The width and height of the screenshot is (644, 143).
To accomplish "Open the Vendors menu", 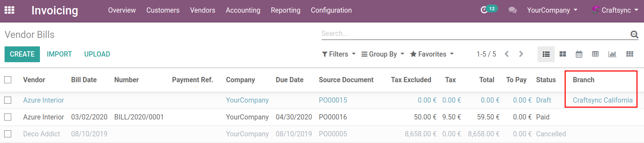I will coord(203,10).
